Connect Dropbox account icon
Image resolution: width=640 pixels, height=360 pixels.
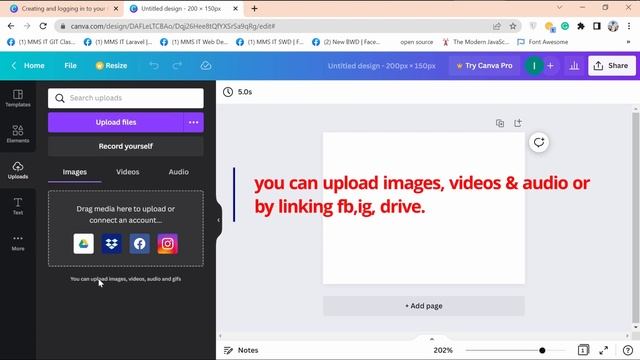[111, 244]
